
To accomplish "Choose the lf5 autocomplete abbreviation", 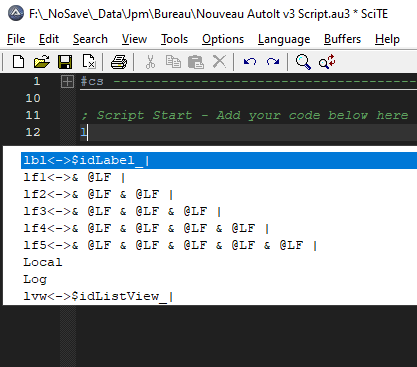I will (219, 245).
